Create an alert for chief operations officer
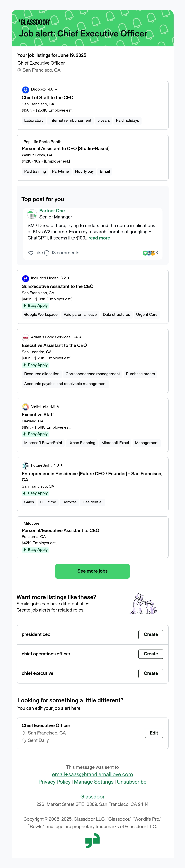This screenshot has width=185, height=868. 151,654
